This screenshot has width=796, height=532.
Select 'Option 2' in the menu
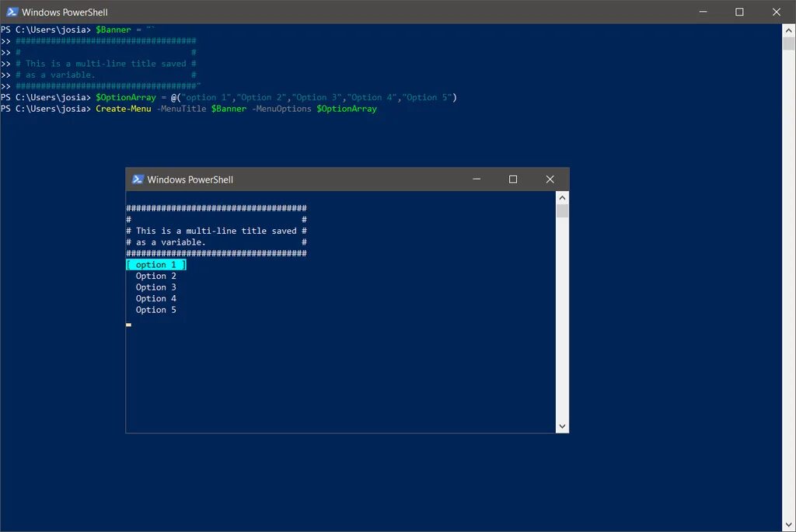(155, 276)
